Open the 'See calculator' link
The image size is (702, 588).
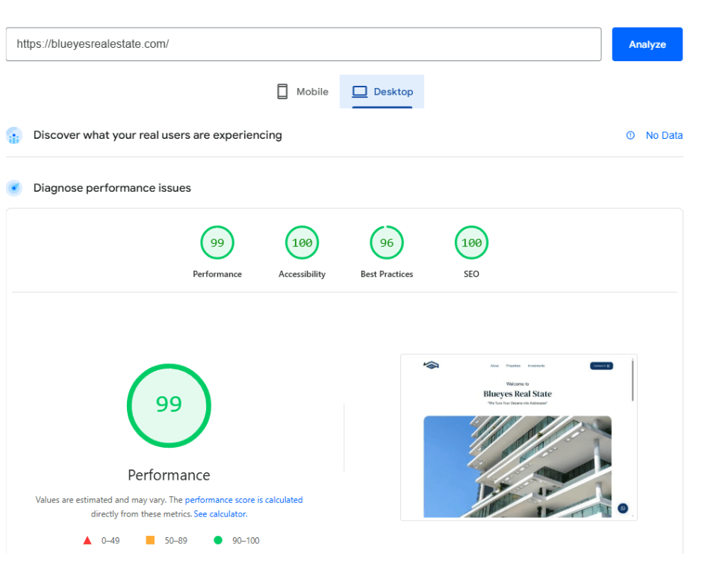pyautogui.click(x=220, y=514)
